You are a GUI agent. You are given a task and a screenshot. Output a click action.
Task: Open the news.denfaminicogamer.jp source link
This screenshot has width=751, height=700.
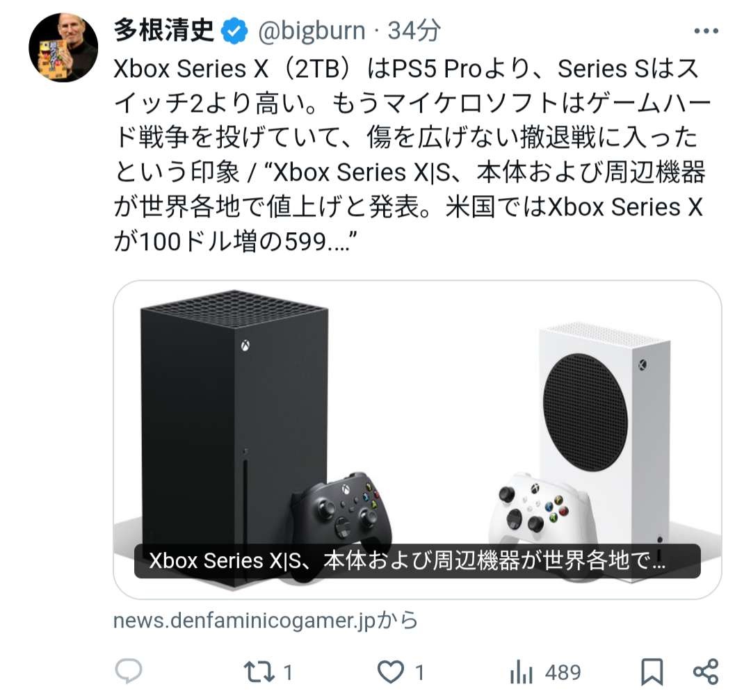tap(266, 621)
